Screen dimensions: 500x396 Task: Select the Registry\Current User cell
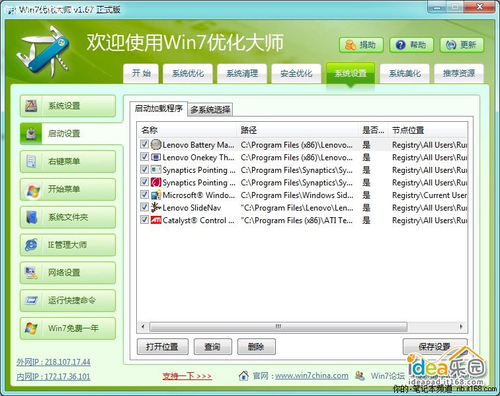(429, 195)
